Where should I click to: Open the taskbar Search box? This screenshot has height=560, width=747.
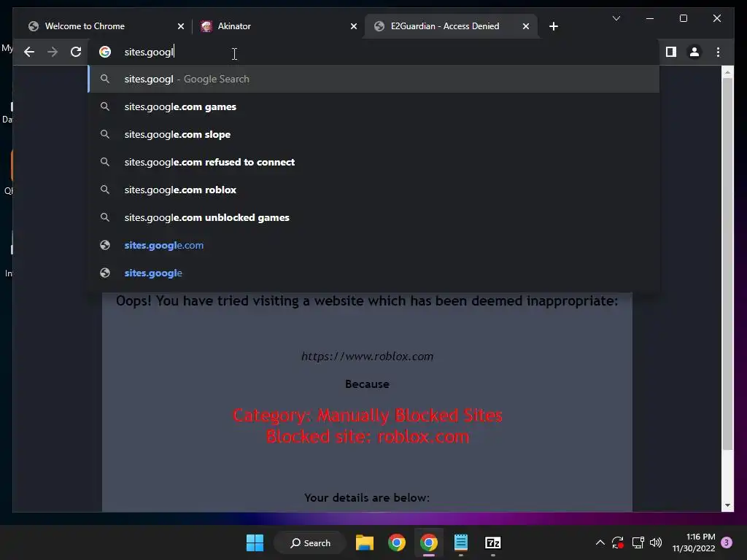(310, 542)
